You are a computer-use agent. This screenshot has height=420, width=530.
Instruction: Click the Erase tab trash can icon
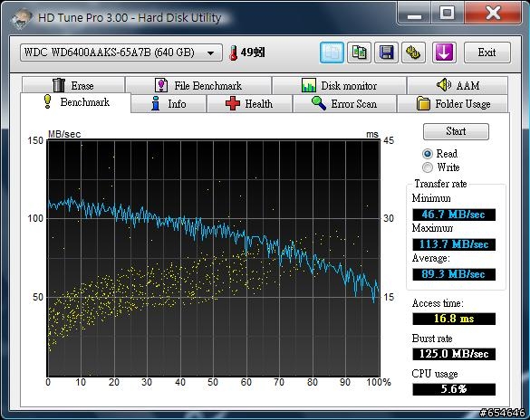(59, 85)
